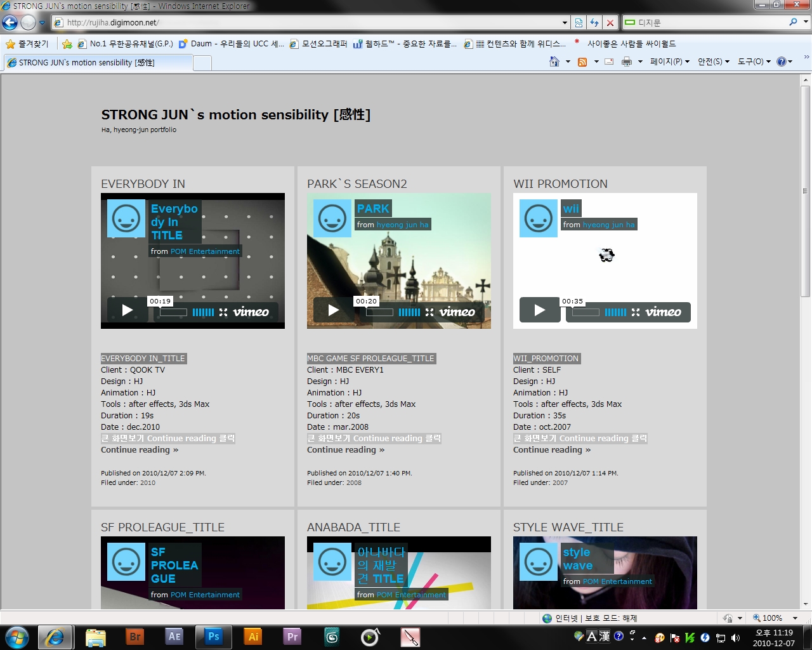Adjust volume bars on the PARK video
812x650 pixels.
(409, 312)
